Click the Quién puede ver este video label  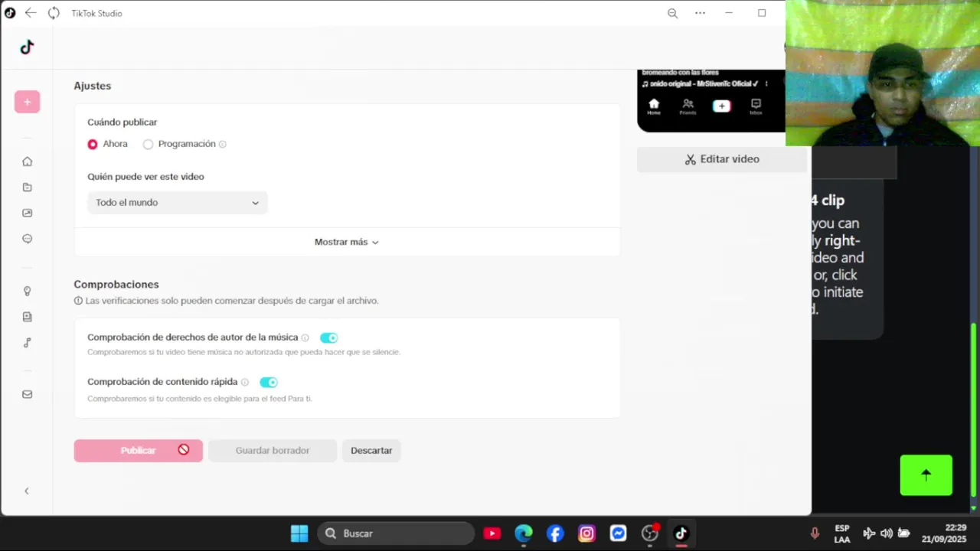145,176
